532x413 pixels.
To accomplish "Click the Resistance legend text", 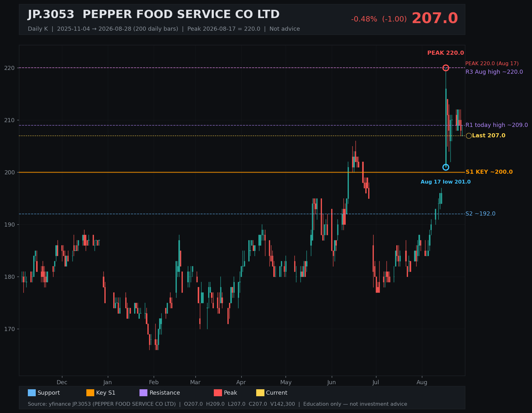I will pyautogui.click(x=165, y=393).
